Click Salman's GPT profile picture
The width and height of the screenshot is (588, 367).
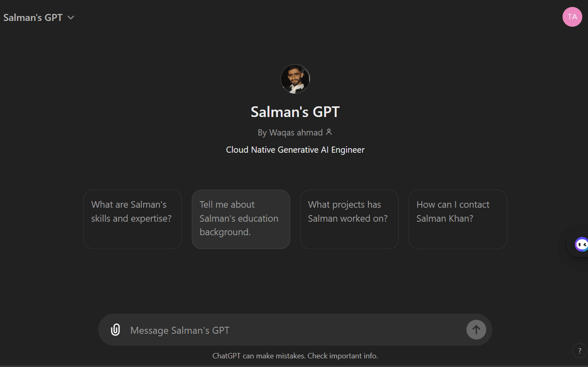(295, 78)
